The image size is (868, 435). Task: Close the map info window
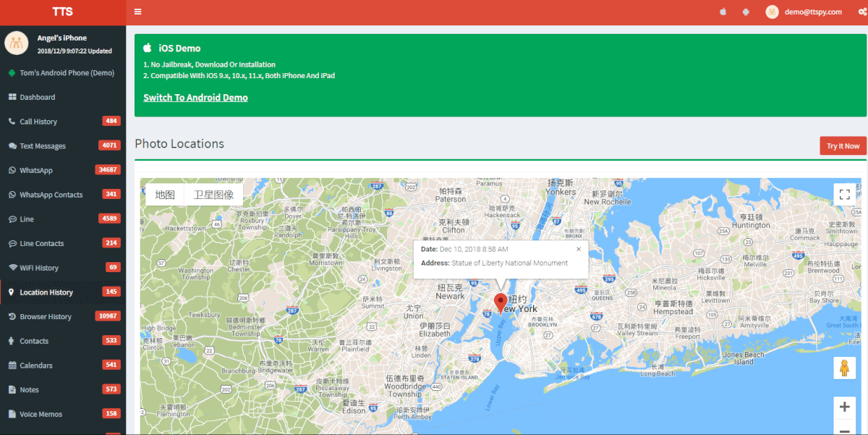pos(578,249)
